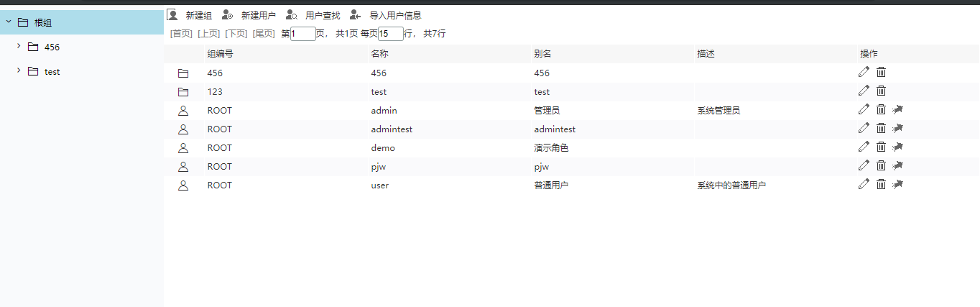Screen dimensions: 980x307
Task: Click the 别名 column header
Action: pyautogui.click(x=543, y=54)
